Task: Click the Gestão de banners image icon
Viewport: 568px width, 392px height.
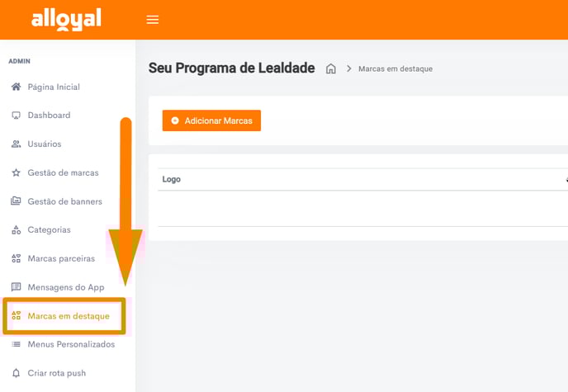Action: coord(16,201)
